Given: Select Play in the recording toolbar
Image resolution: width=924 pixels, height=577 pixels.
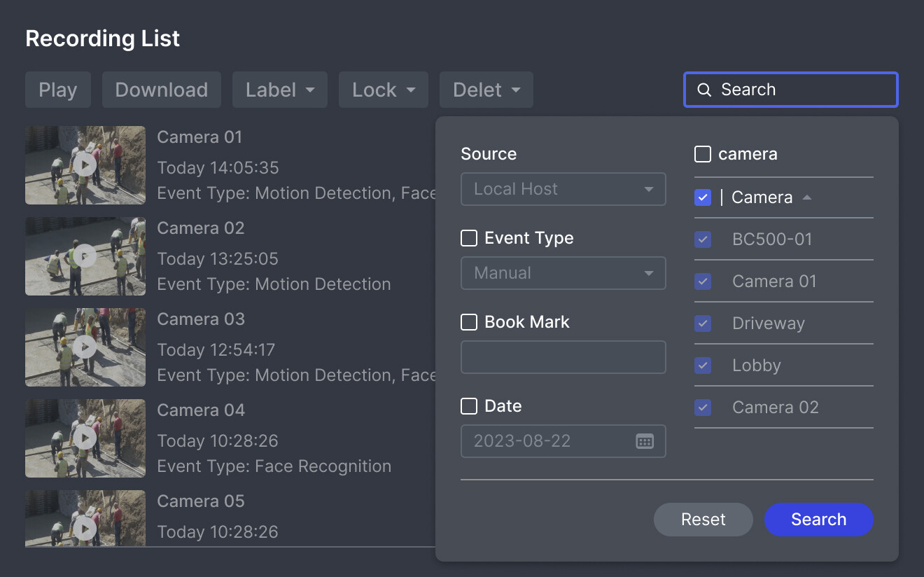Looking at the screenshot, I should 57,90.
